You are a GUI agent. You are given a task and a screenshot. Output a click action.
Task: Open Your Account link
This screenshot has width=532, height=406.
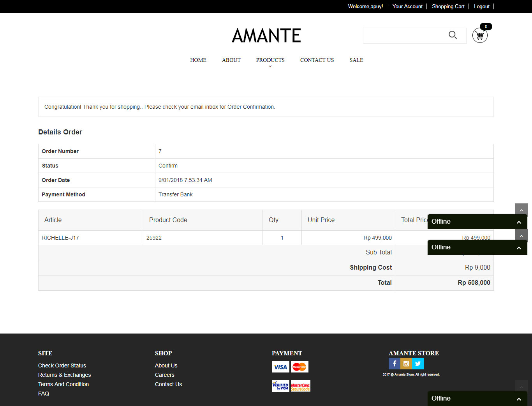tap(407, 6)
